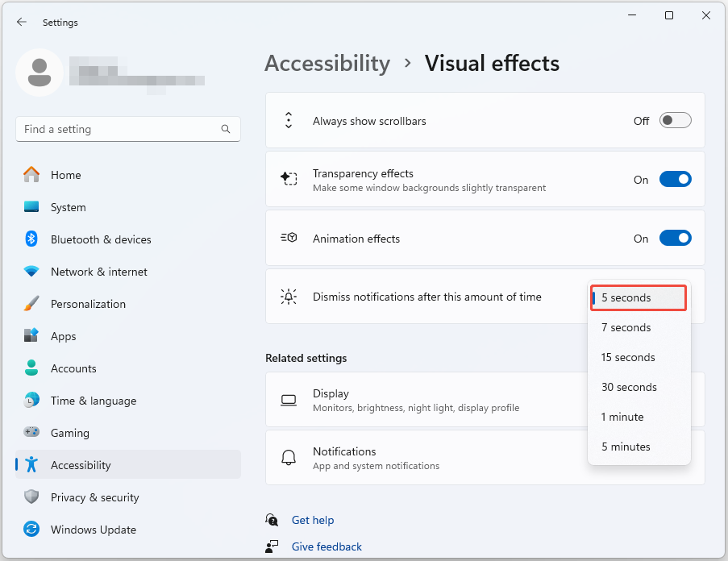728x561 pixels.
Task: Click the search magnifier icon
Action: click(226, 129)
